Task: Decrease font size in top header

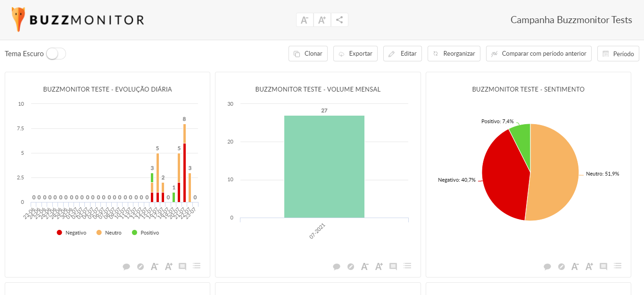Action: tap(305, 20)
